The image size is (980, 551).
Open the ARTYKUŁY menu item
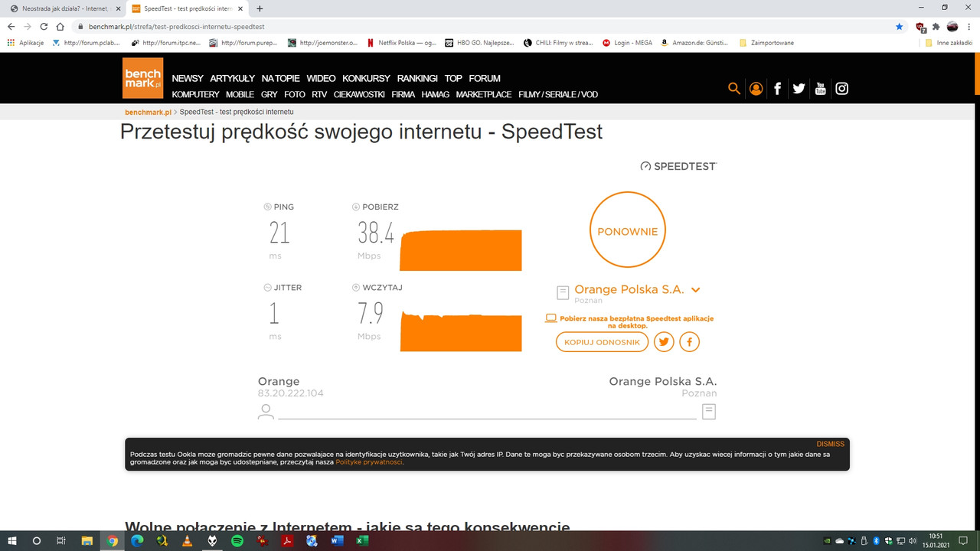coord(233,78)
